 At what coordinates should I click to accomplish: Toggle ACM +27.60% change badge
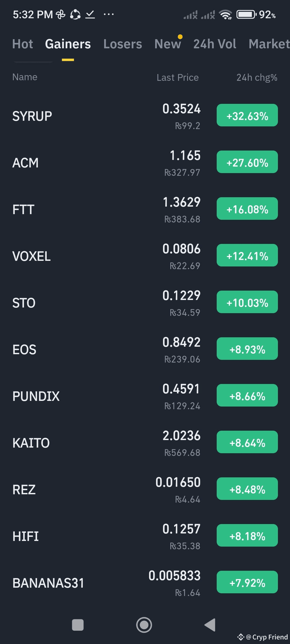click(247, 162)
